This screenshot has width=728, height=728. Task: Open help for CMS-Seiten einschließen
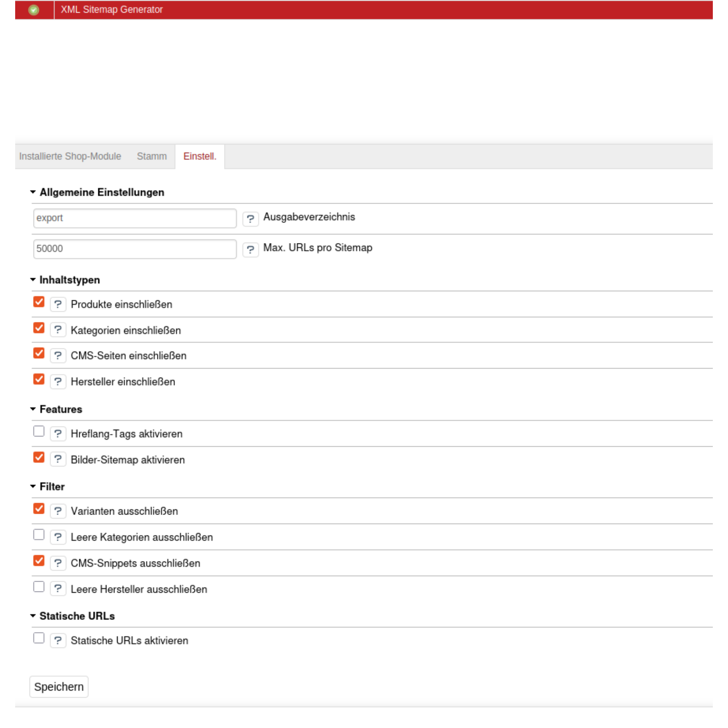[58, 356]
